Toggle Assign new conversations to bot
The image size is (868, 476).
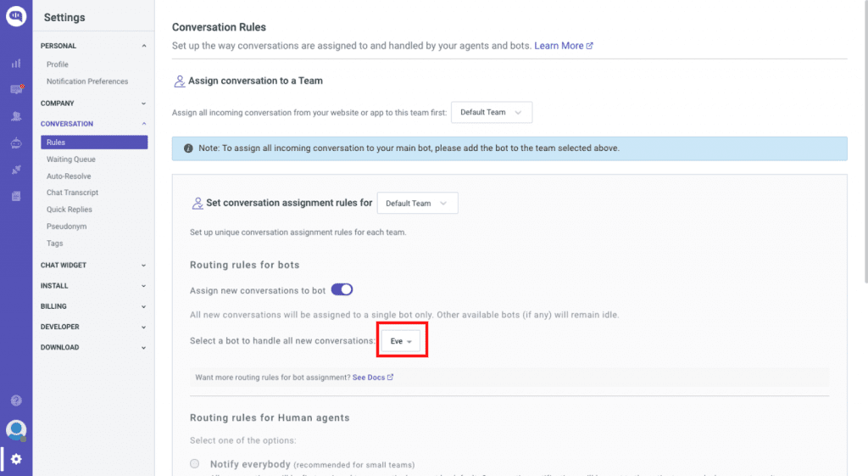(x=342, y=290)
